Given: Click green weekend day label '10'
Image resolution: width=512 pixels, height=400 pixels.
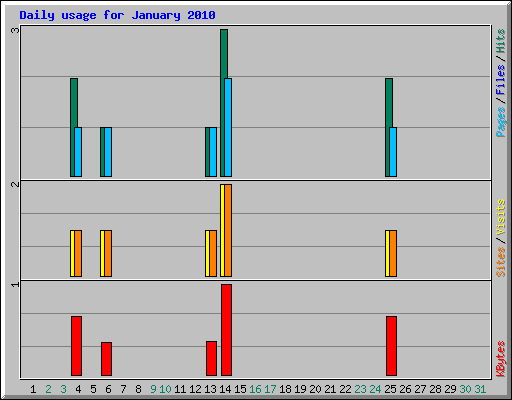Looking at the screenshot, I should 165,389.
